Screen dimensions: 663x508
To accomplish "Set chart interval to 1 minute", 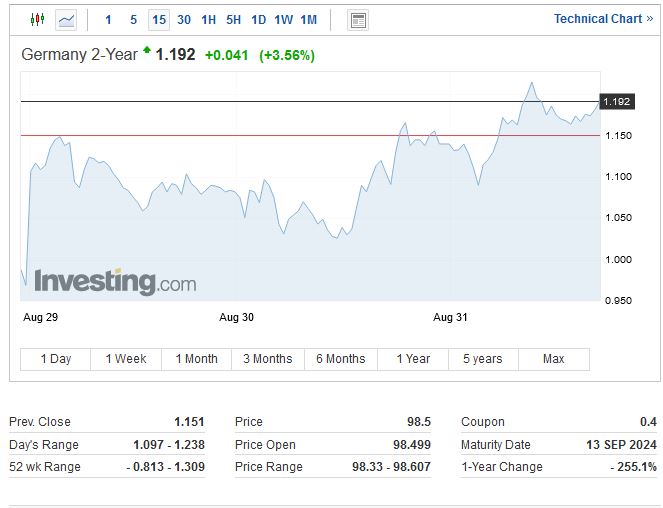I will coord(108,20).
